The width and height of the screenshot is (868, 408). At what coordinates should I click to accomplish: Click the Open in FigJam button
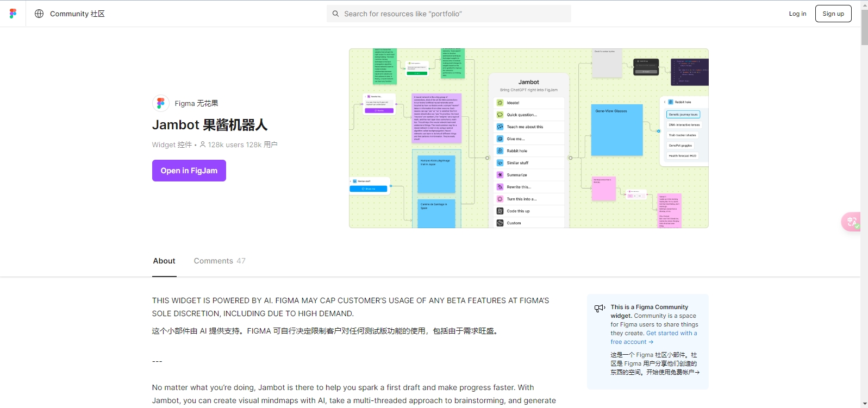(x=189, y=171)
